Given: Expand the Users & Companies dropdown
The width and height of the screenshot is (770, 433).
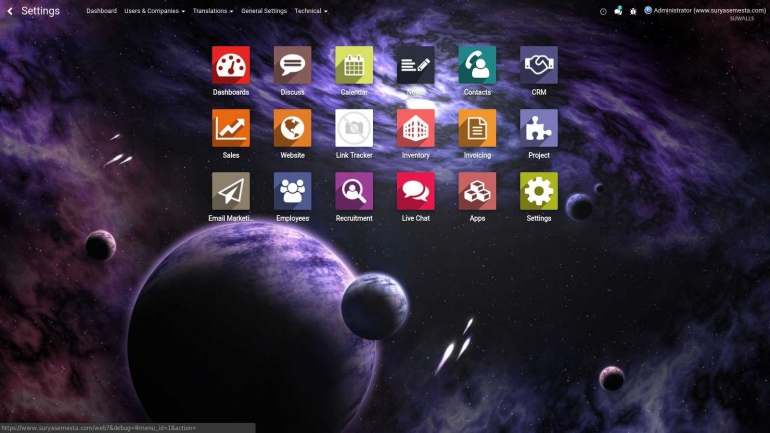Looking at the screenshot, I should (x=155, y=11).
